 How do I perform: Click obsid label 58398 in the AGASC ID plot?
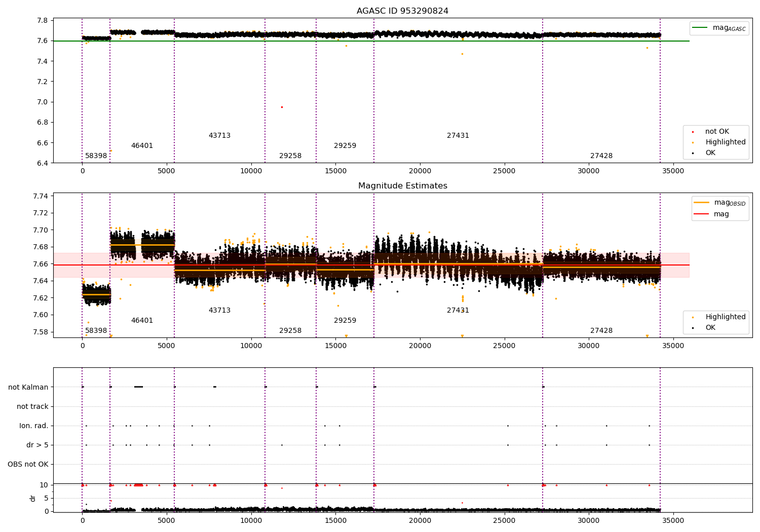coord(96,156)
